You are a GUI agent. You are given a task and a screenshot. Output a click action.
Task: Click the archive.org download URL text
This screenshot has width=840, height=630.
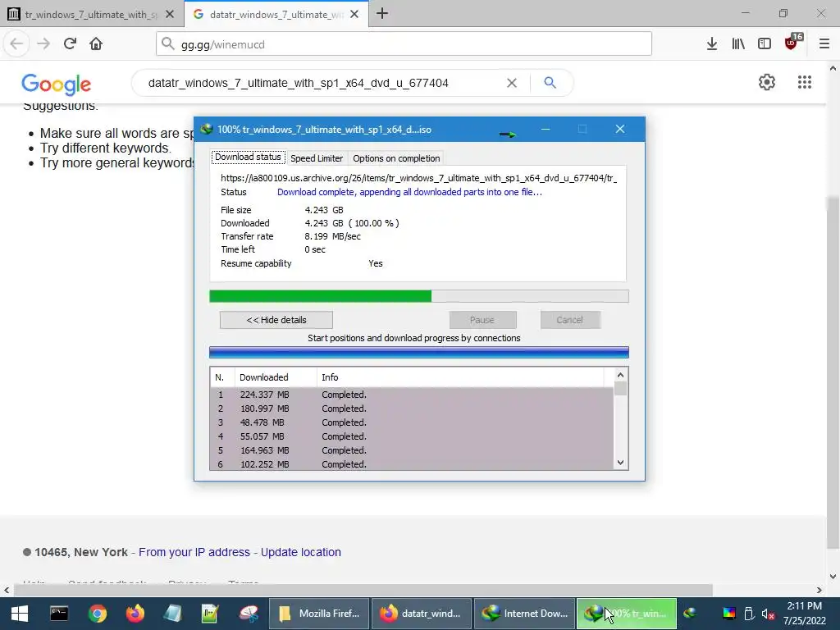(419, 178)
